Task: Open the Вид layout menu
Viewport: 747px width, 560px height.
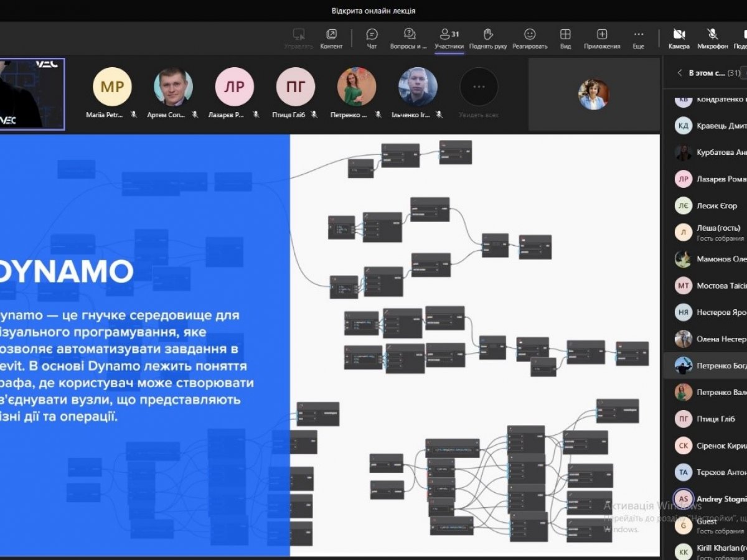Action: (565, 39)
